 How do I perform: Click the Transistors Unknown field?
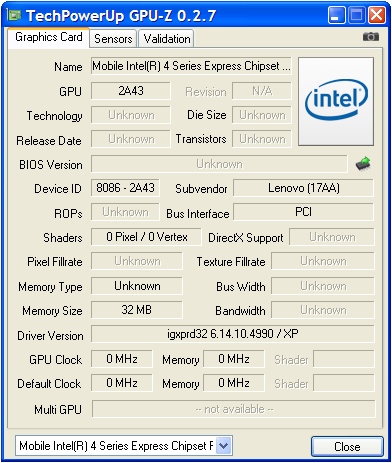point(262,139)
